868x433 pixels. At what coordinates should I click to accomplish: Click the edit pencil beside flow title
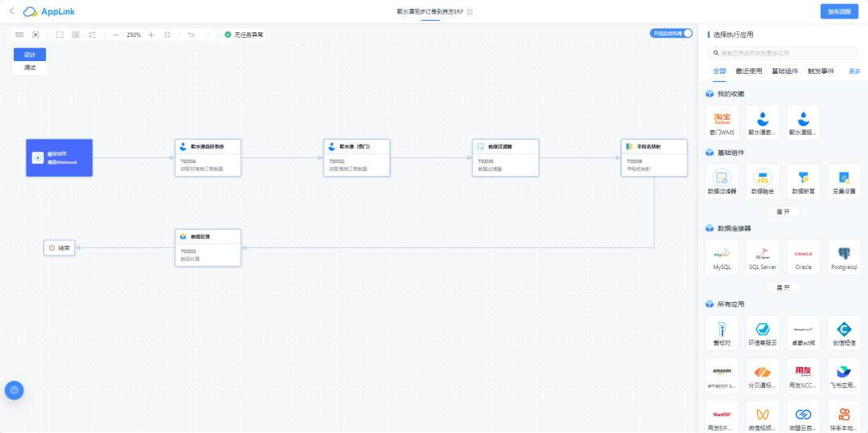(470, 11)
